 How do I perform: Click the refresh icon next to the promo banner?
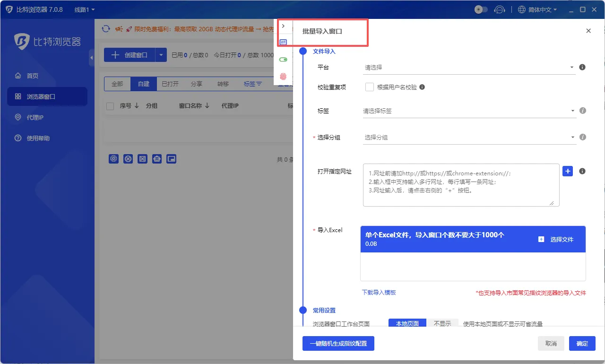(105, 28)
